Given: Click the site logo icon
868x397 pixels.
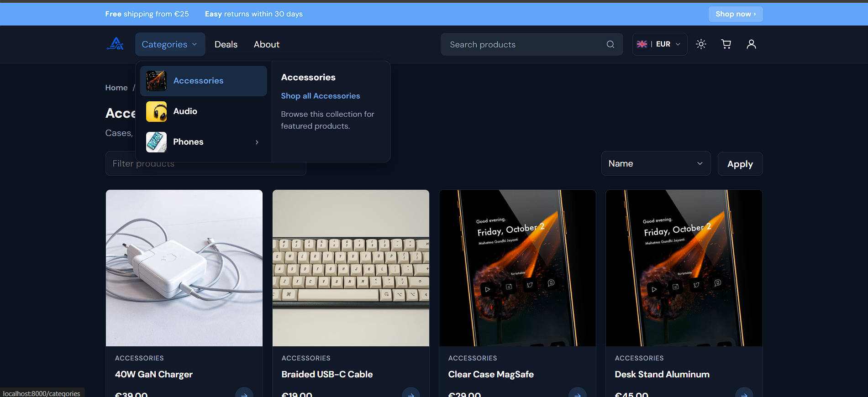Looking at the screenshot, I should click(115, 44).
